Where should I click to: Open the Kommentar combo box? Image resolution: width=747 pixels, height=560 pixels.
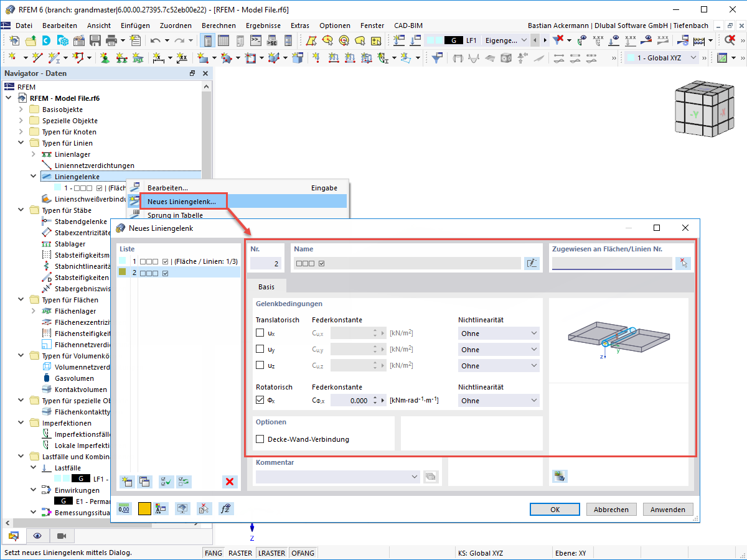click(338, 477)
